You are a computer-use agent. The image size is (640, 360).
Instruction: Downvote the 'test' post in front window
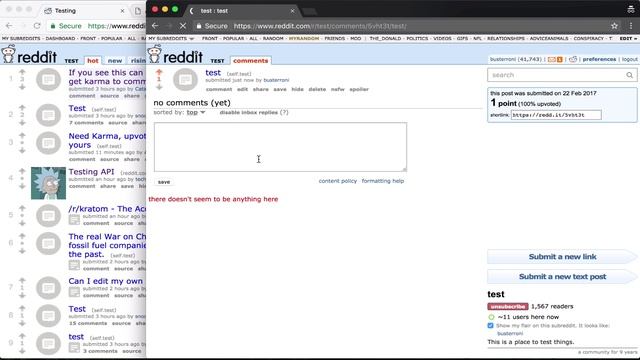[x=159, y=87]
